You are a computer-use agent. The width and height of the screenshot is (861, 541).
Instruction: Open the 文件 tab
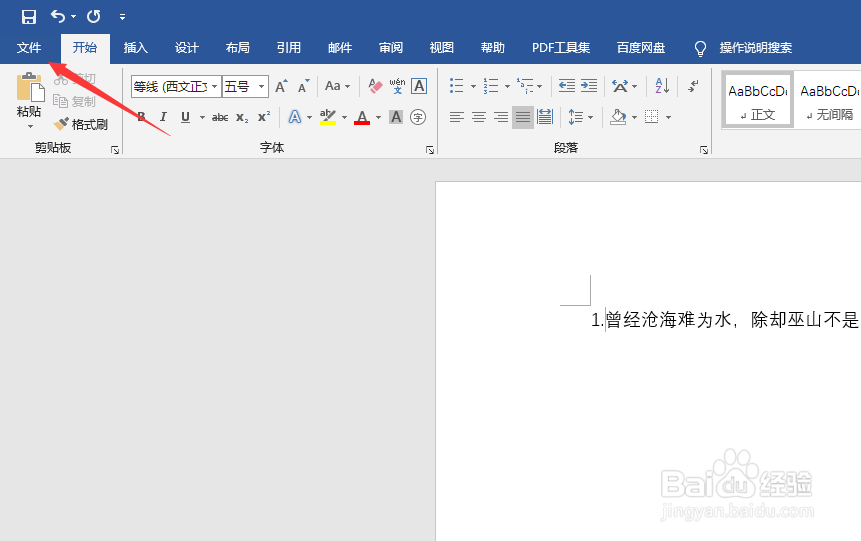click(x=29, y=48)
